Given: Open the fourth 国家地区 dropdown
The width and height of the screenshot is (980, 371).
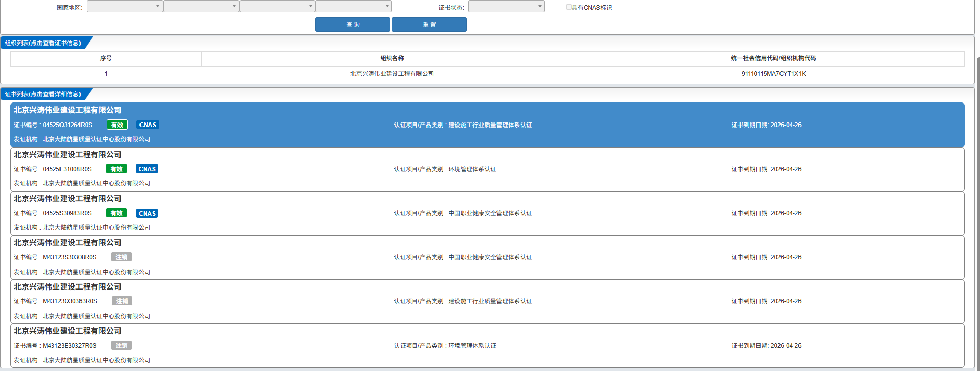Looking at the screenshot, I should click(353, 6).
